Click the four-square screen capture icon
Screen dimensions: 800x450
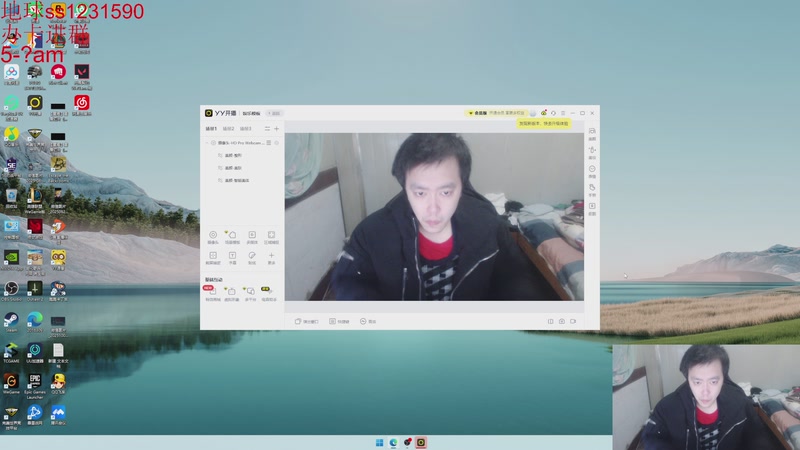(x=213, y=258)
